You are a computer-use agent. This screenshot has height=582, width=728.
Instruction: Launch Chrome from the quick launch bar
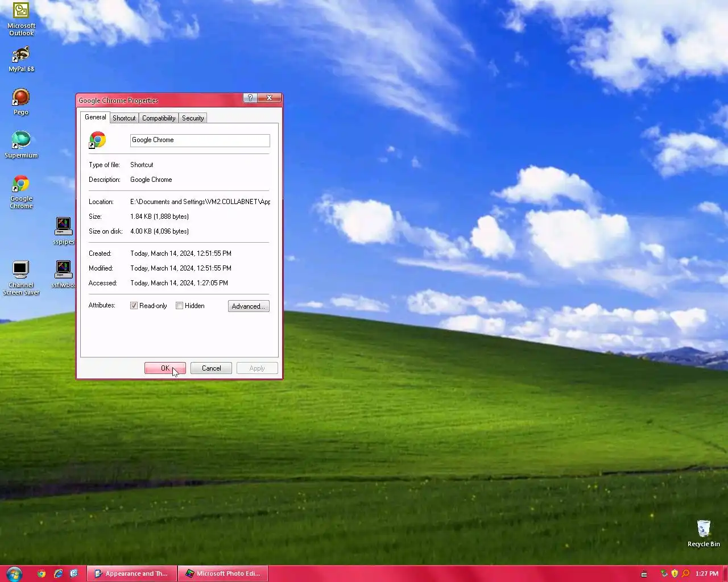click(42, 573)
